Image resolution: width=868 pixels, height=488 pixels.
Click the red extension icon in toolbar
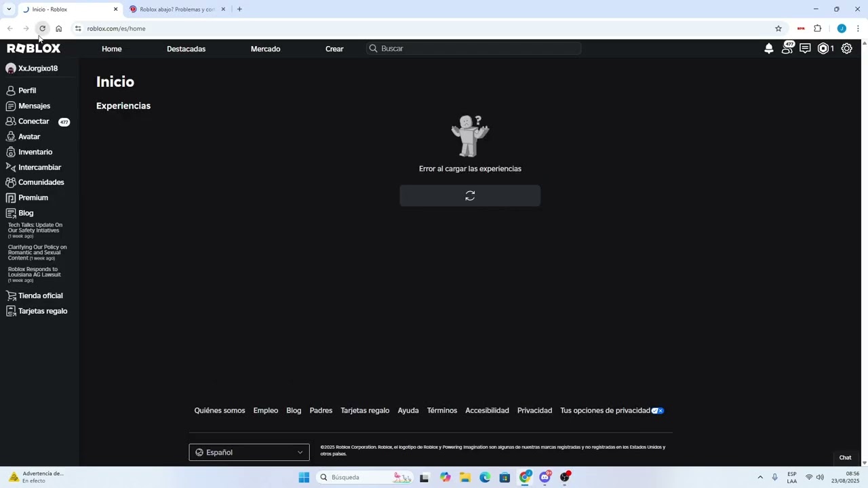coord(801,28)
